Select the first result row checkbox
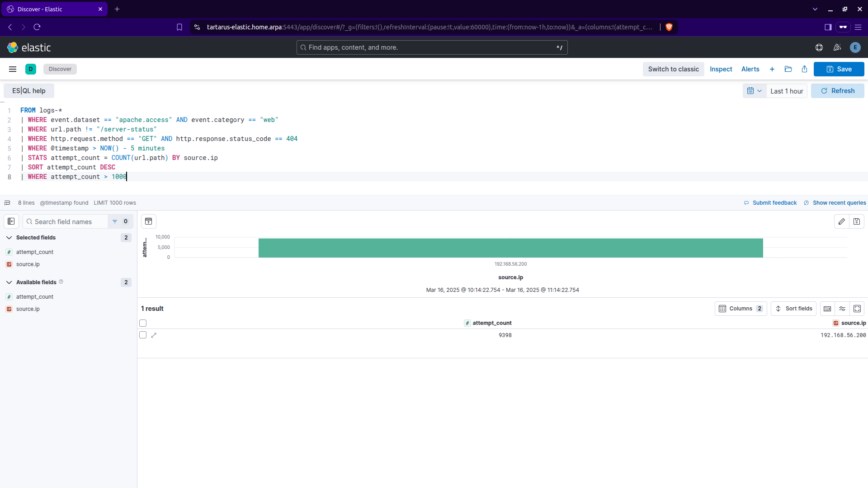The width and height of the screenshot is (868, 488). click(x=143, y=335)
